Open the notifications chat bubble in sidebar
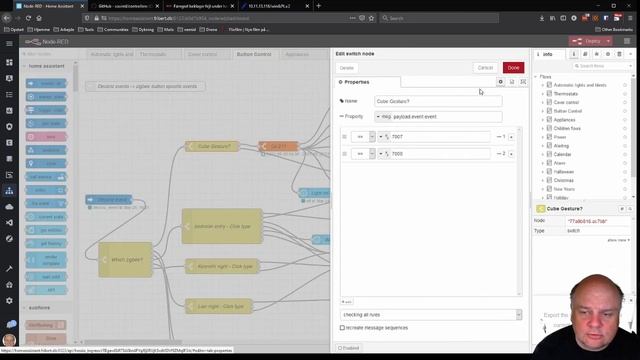 (x=11, y=324)
